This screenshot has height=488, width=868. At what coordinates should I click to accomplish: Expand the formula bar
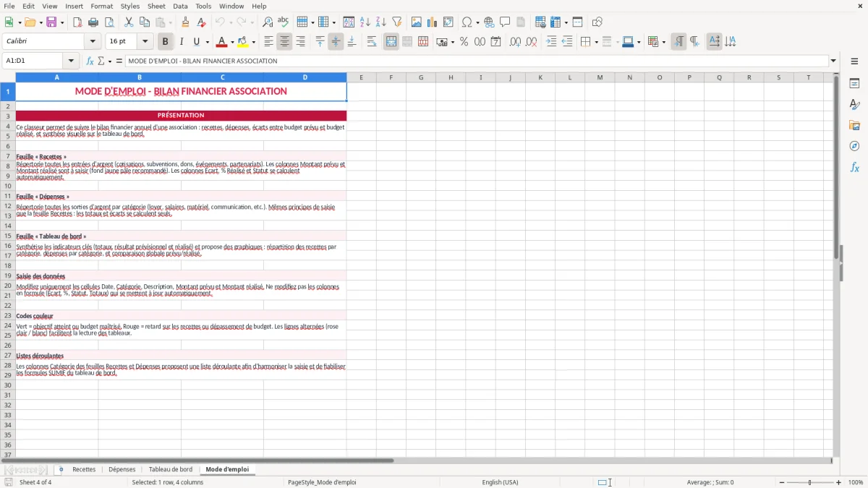833,61
